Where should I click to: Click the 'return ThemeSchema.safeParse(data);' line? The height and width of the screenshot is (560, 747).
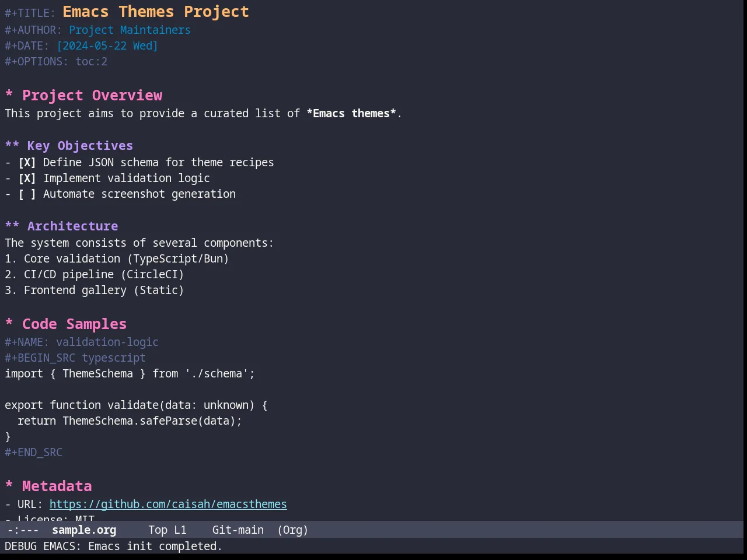[130, 421]
